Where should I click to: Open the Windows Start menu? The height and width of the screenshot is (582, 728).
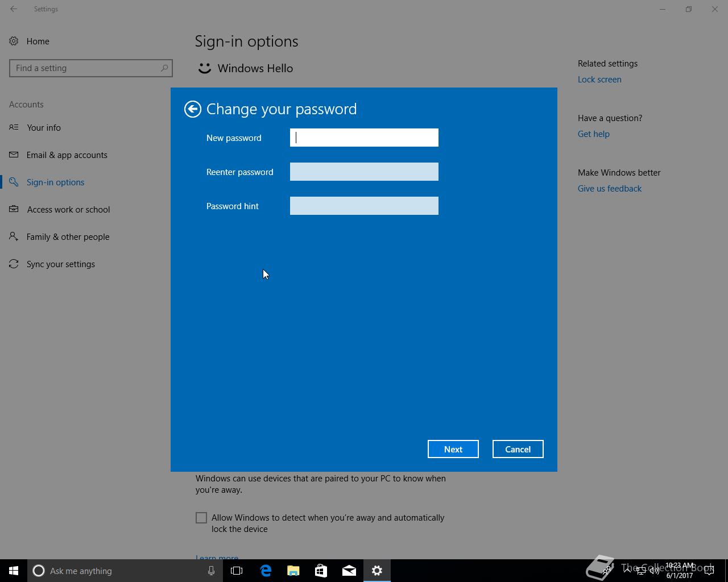point(14,571)
